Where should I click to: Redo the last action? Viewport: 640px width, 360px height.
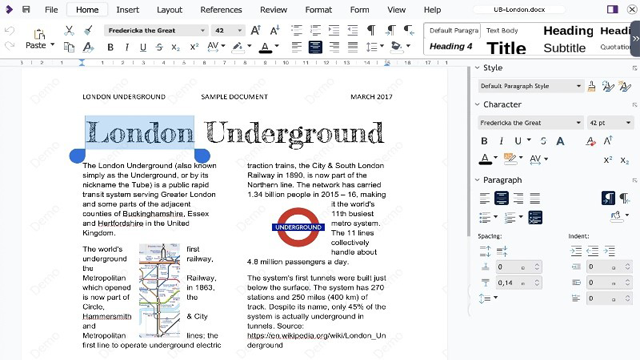point(9,46)
